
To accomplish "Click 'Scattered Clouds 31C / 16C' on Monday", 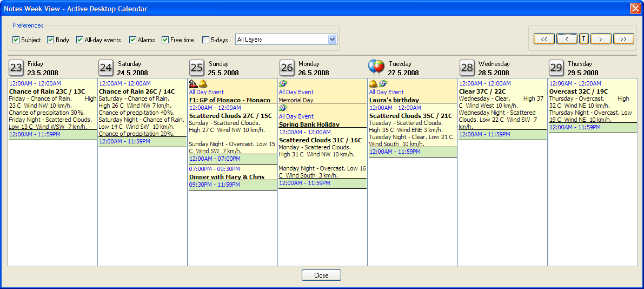I will tap(320, 140).
